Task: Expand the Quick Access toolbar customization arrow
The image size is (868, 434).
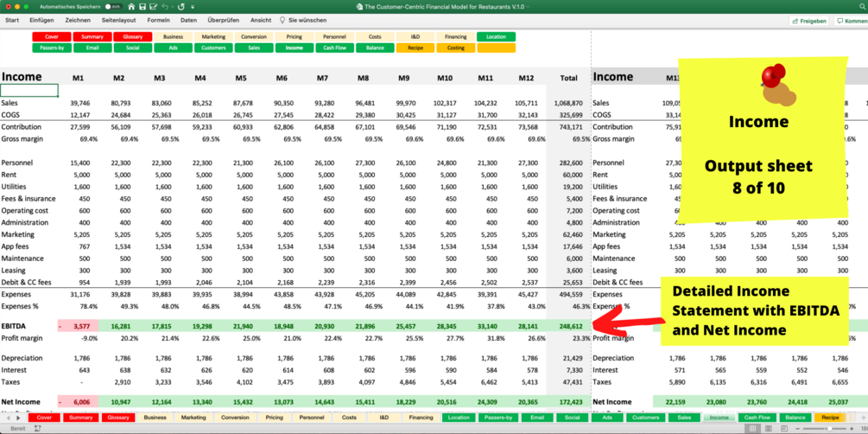Action: coord(192,7)
